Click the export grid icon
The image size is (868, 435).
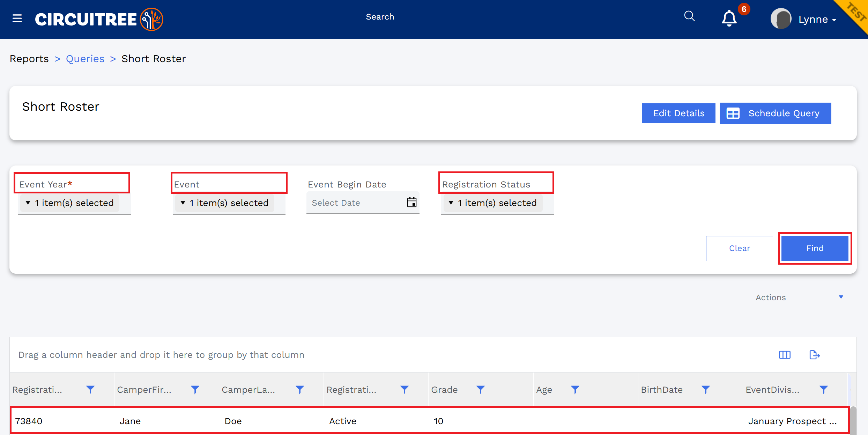click(x=814, y=355)
